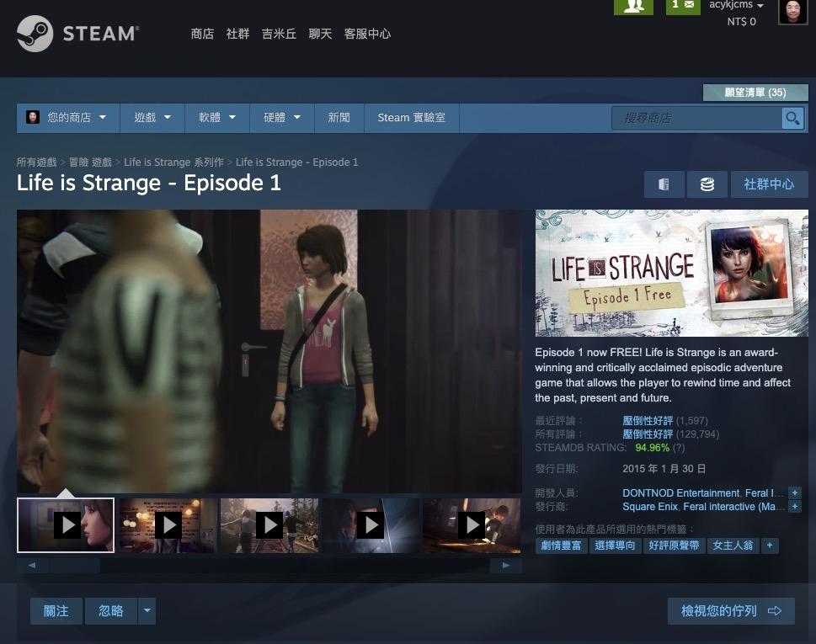This screenshot has height=644, width=816.
Task: Open the 聊天 menu item
Action: coord(320,34)
